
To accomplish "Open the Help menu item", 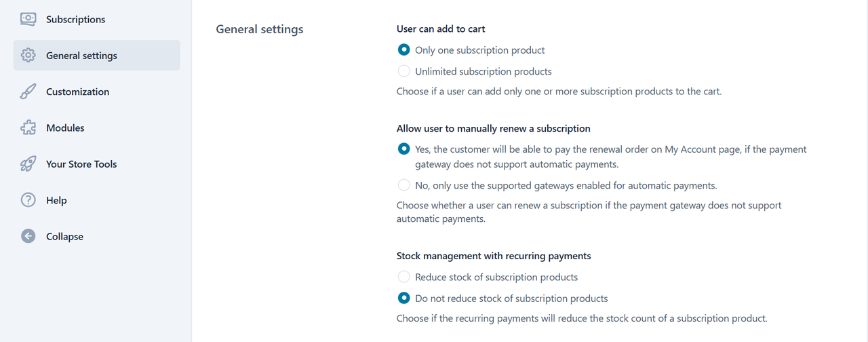I will [x=56, y=200].
